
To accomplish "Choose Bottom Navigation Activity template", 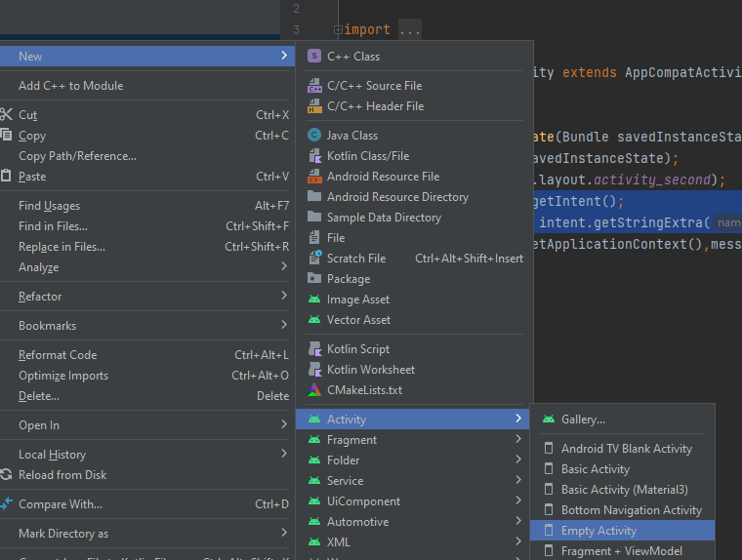I will click(x=631, y=510).
